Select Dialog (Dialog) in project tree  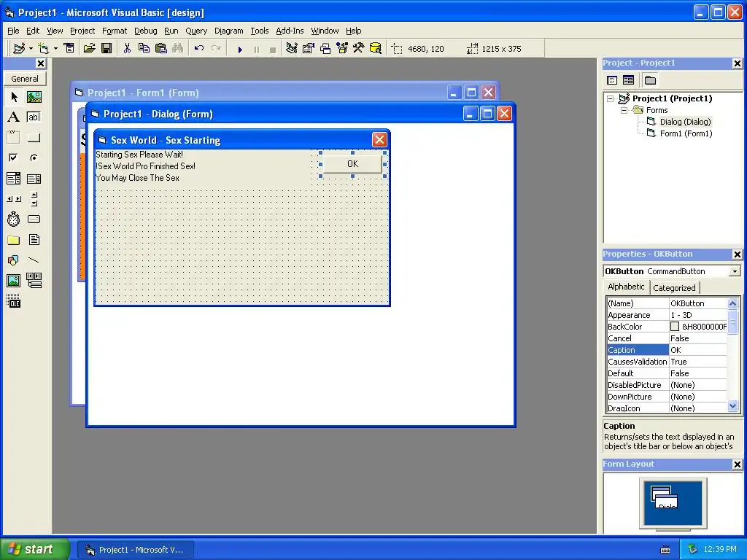click(685, 122)
